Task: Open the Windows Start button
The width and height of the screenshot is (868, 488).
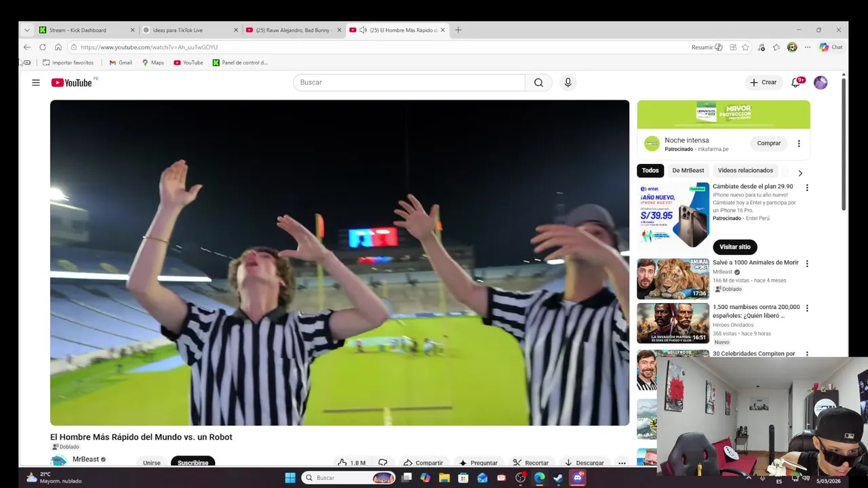Action: [x=290, y=478]
